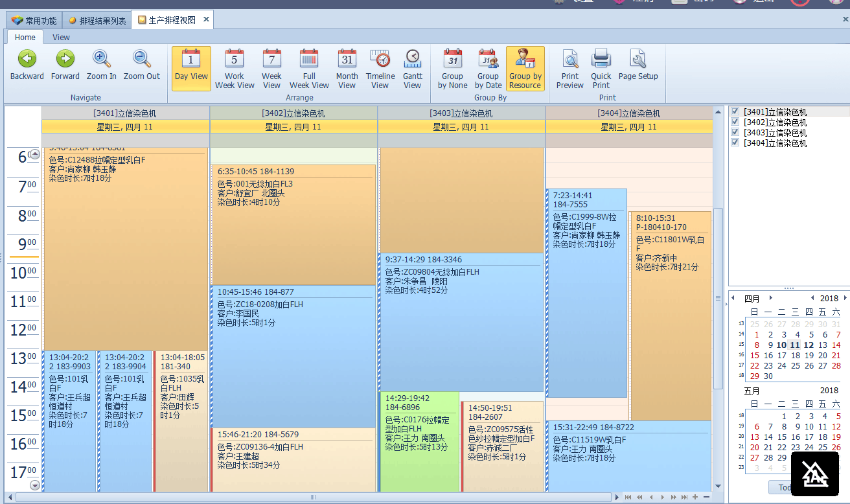
Task: Open Timeline View
Action: pos(380,68)
